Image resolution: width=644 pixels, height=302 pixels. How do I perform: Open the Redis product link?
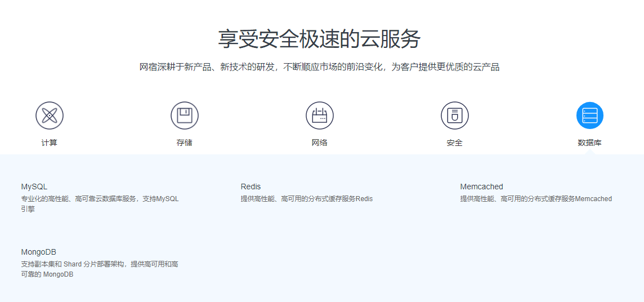tap(251, 186)
